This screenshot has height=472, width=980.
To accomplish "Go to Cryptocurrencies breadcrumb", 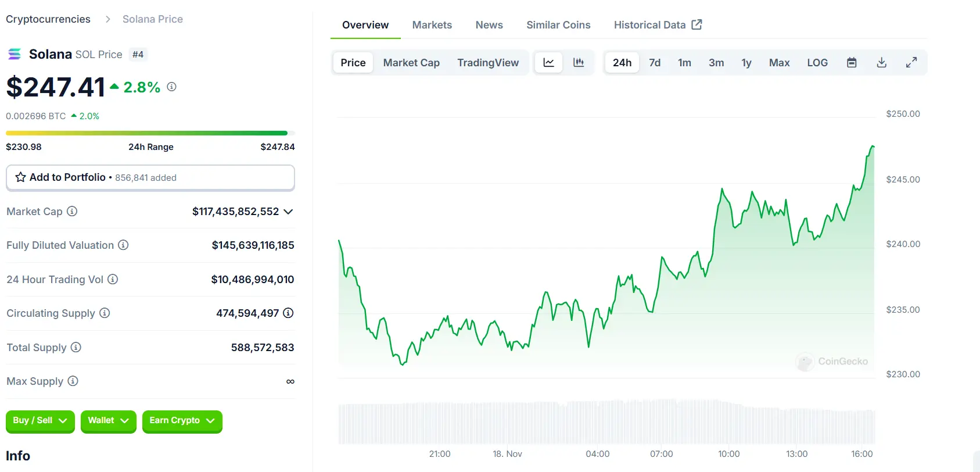I will point(48,19).
